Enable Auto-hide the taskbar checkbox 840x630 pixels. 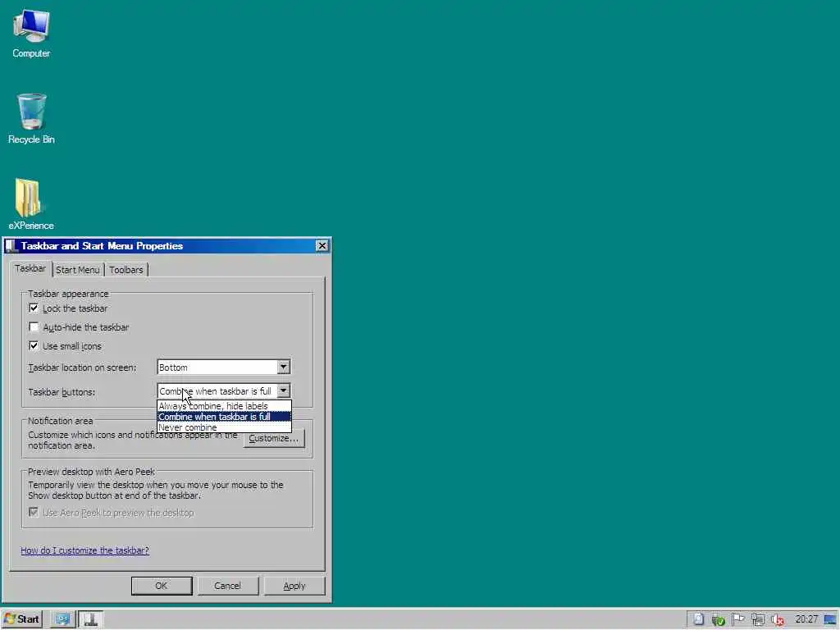(x=34, y=326)
